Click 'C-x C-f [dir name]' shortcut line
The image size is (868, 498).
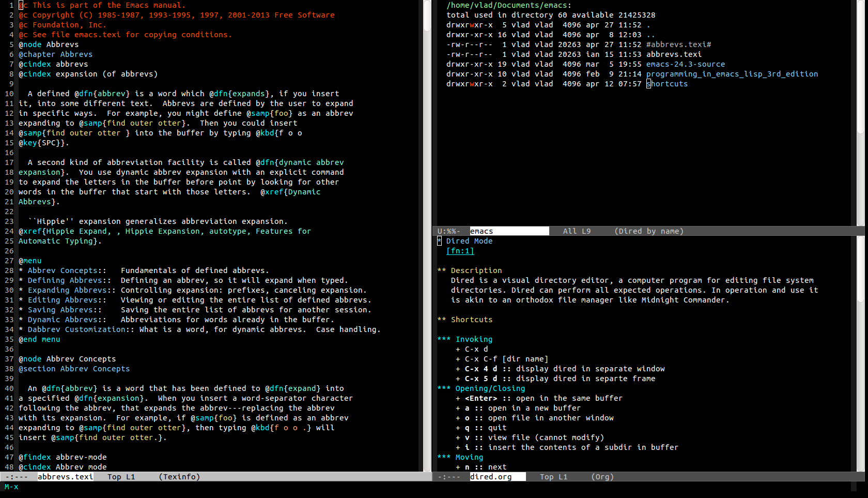[x=502, y=359]
